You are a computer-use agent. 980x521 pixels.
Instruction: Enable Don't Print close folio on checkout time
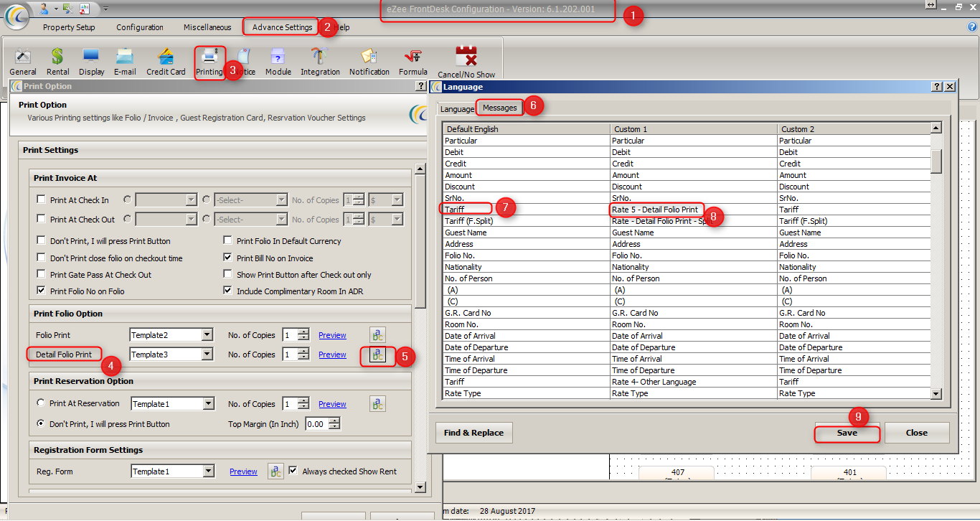(x=42, y=258)
